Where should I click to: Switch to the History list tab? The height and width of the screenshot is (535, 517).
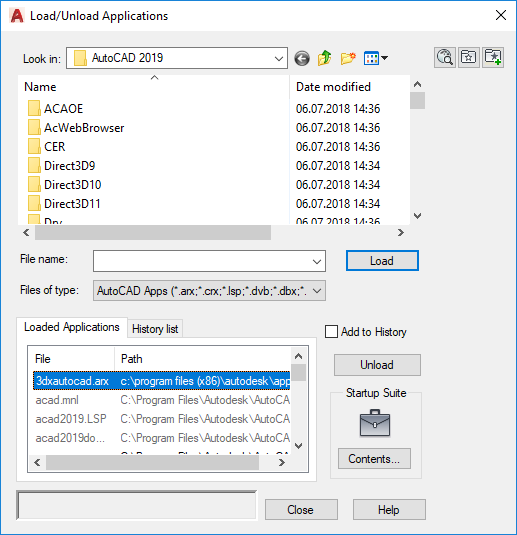[x=155, y=329]
